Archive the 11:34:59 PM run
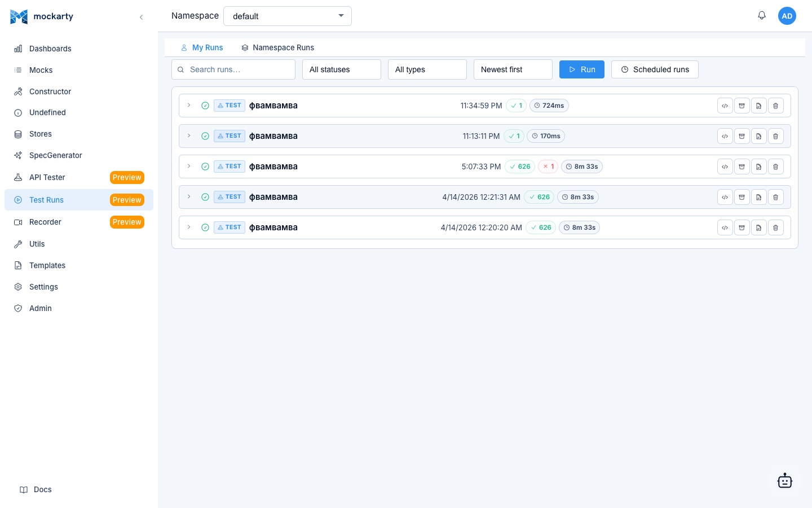The image size is (812, 508). tap(742, 106)
